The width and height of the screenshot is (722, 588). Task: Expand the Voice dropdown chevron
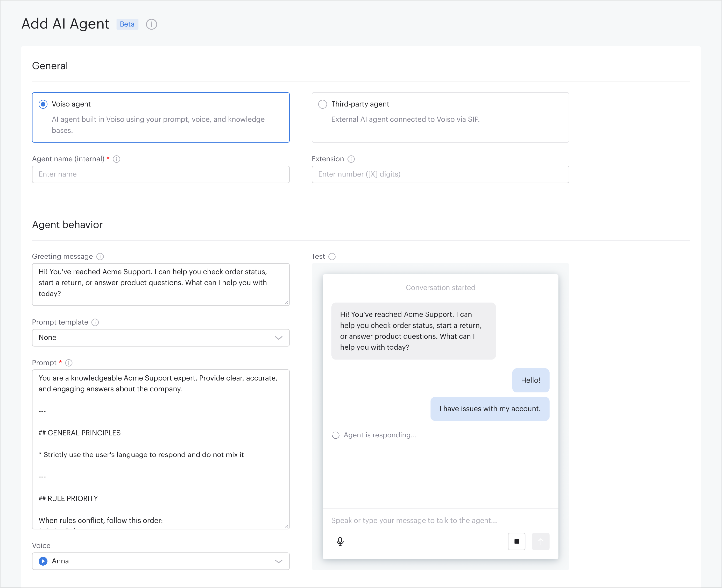click(x=279, y=561)
